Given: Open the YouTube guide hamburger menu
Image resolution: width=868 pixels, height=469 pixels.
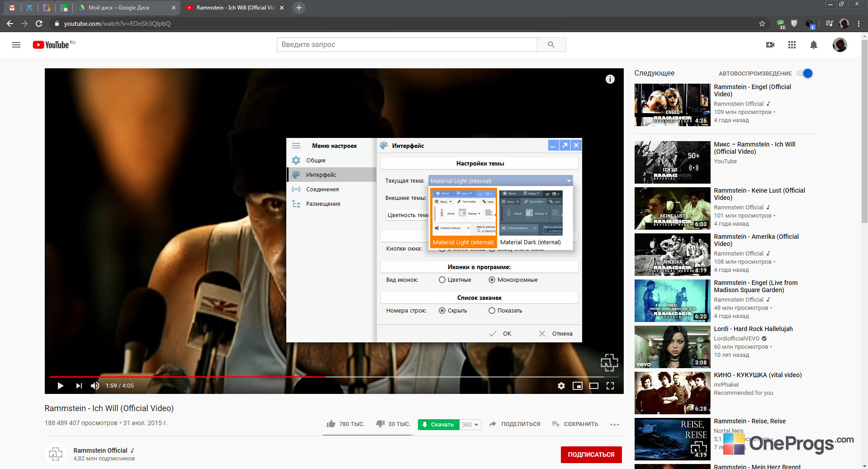Looking at the screenshot, I should (x=16, y=45).
